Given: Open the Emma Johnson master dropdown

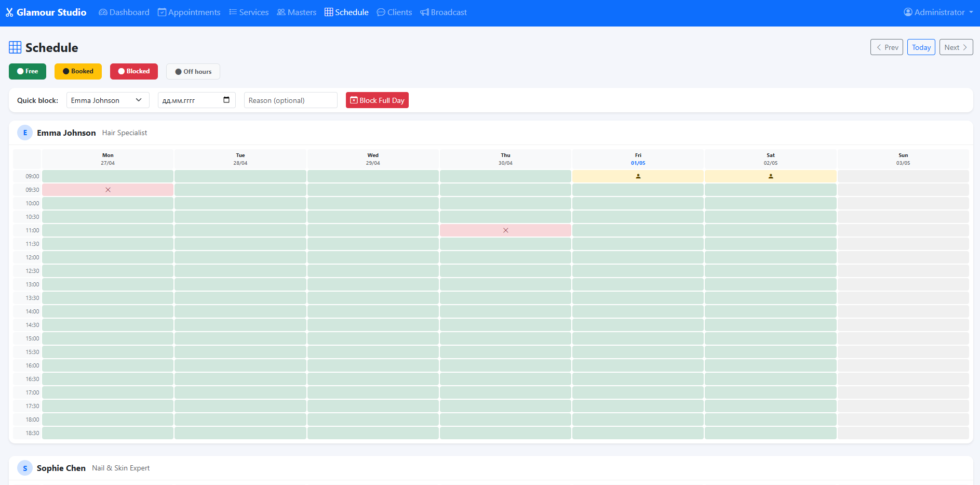Looking at the screenshot, I should pyautogui.click(x=108, y=100).
